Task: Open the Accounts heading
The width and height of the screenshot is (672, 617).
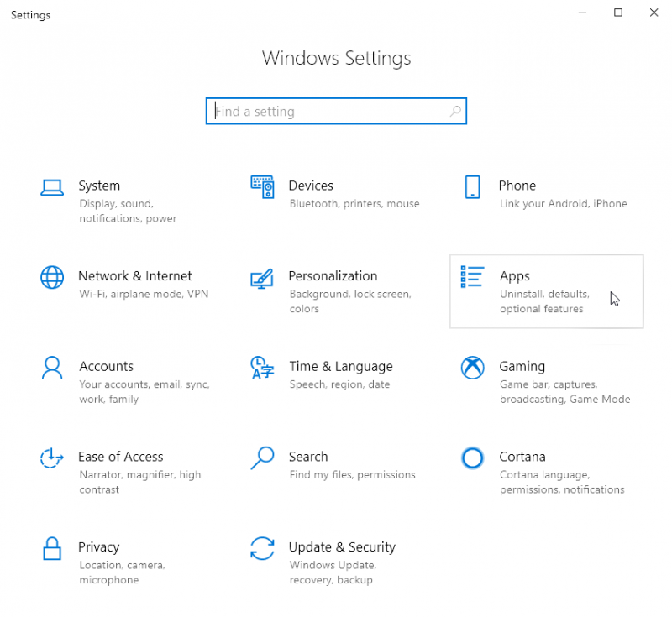Action: pyautogui.click(x=107, y=367)
